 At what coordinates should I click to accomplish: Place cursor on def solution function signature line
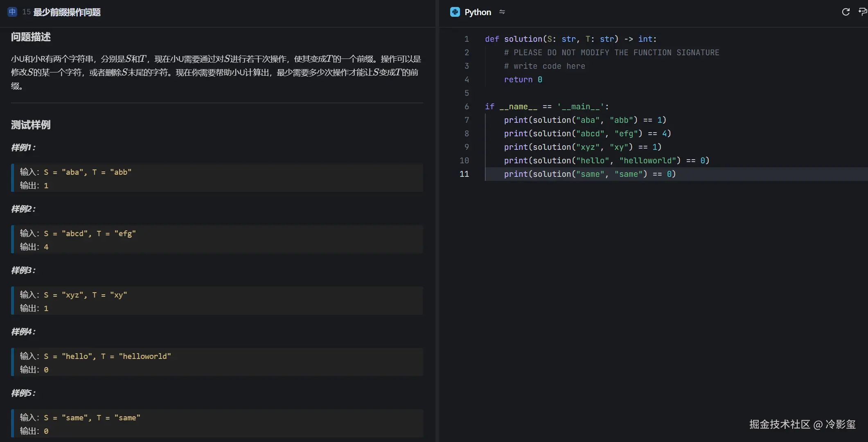click(x=570, y=39)
